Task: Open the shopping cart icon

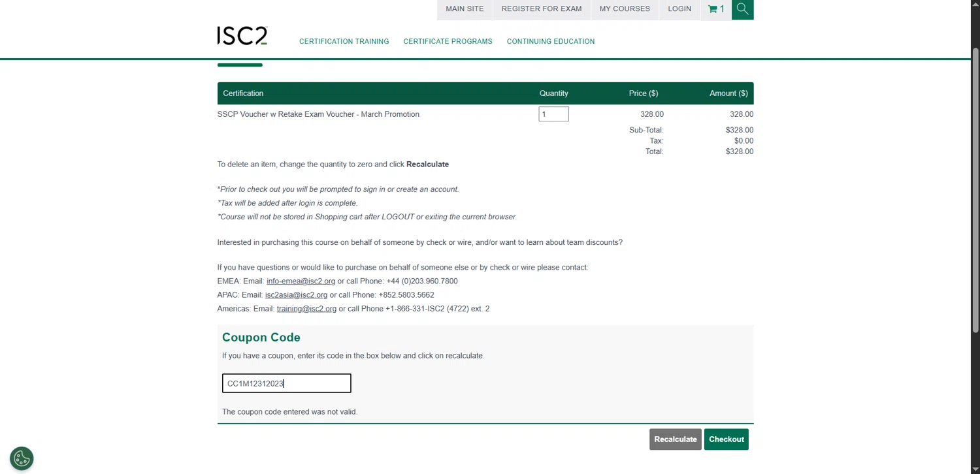Action: 716,9
